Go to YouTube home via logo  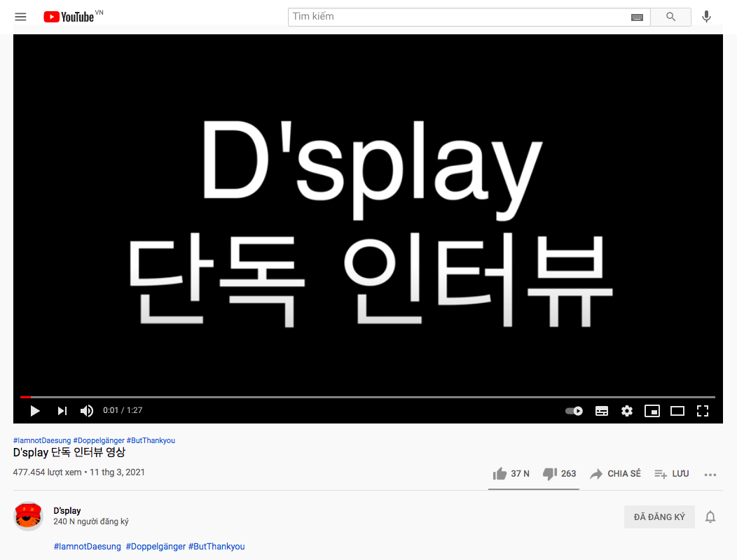point(69,17)
